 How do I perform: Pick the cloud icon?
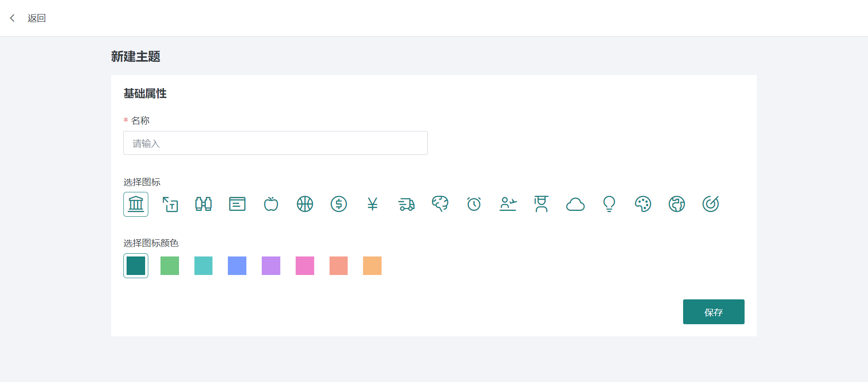[575, 205]
